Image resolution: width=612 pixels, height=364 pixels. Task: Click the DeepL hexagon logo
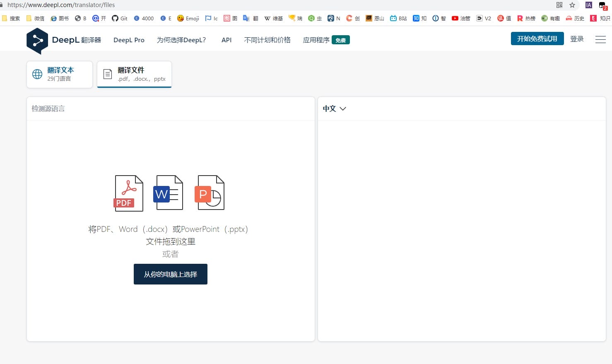(37, 41)
